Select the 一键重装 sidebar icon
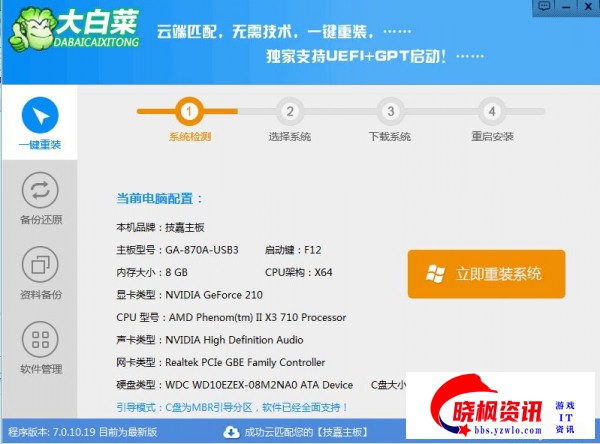Viewport: 600px width, 444px height. click(x=40, y=116)
